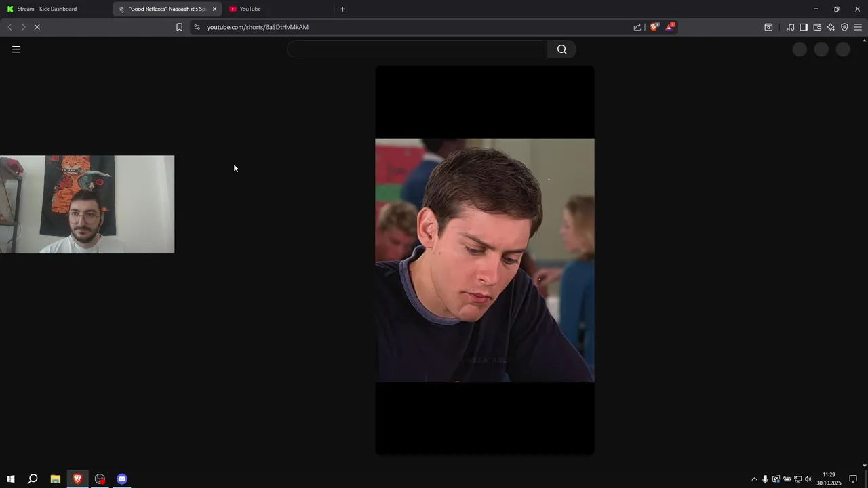This screenshot has width=868, height=488.
Task: Click the YouTube search magnifier button
Action: point(561,49)
